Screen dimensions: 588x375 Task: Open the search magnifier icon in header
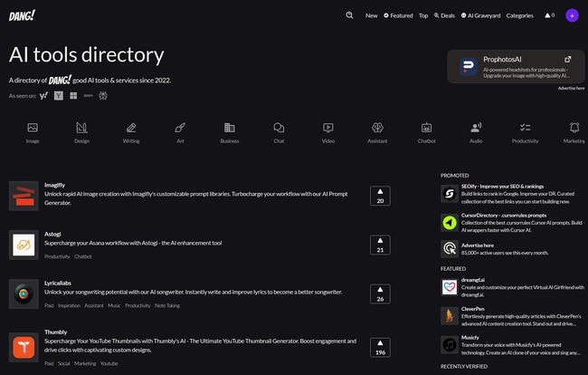tap(349, 15)
